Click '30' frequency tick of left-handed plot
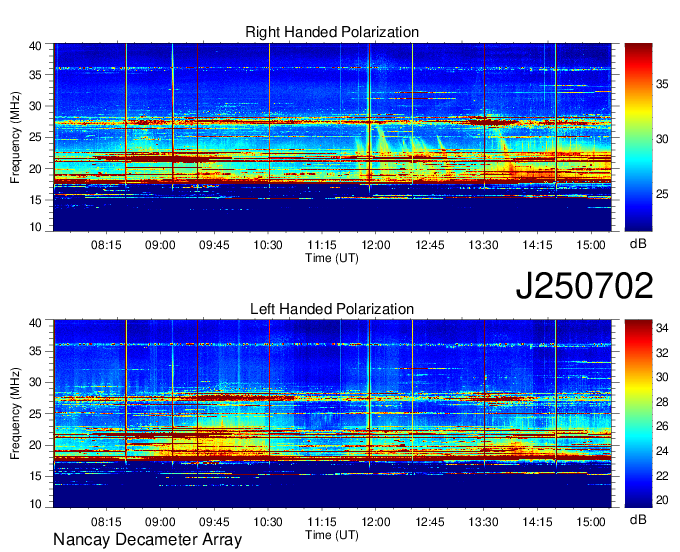This screenshot has width=680, height=552. [x=35, y=382]
